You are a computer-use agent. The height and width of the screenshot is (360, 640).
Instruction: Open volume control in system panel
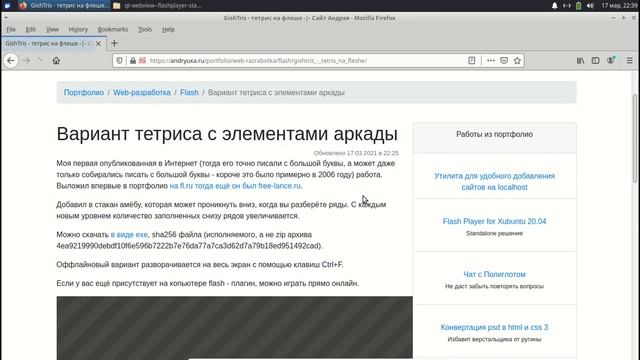[x=590, y=6]
